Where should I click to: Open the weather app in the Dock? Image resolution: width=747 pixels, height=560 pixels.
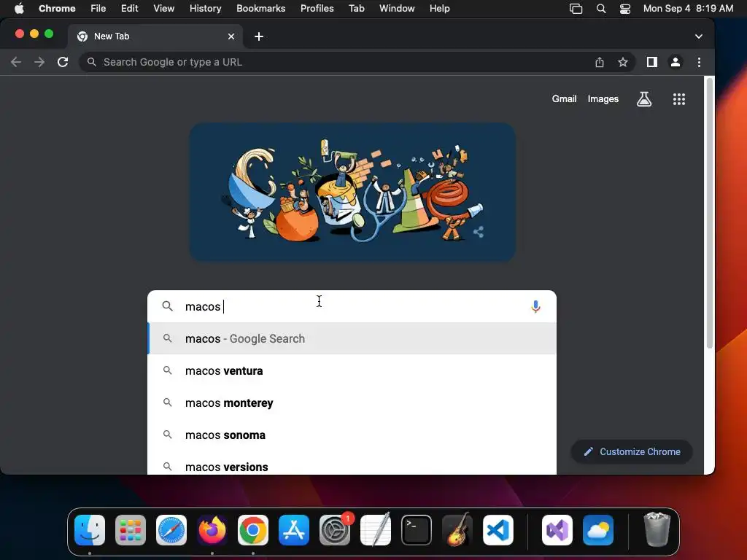598,530
